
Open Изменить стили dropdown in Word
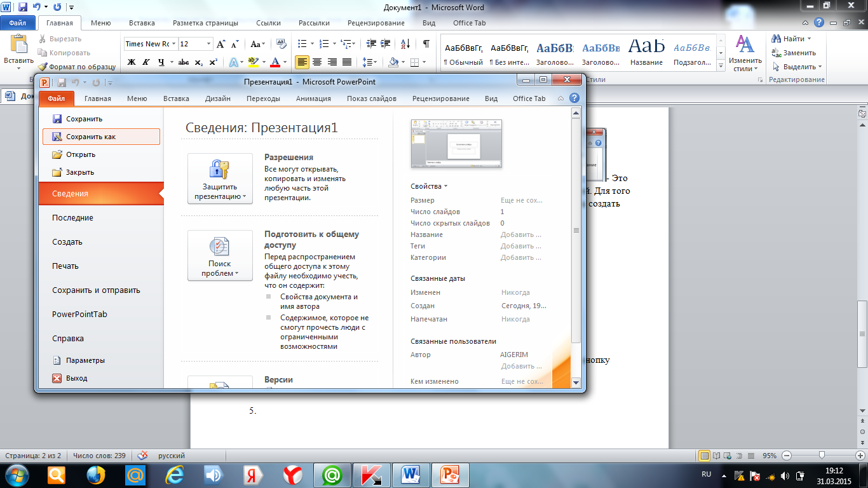744,53
